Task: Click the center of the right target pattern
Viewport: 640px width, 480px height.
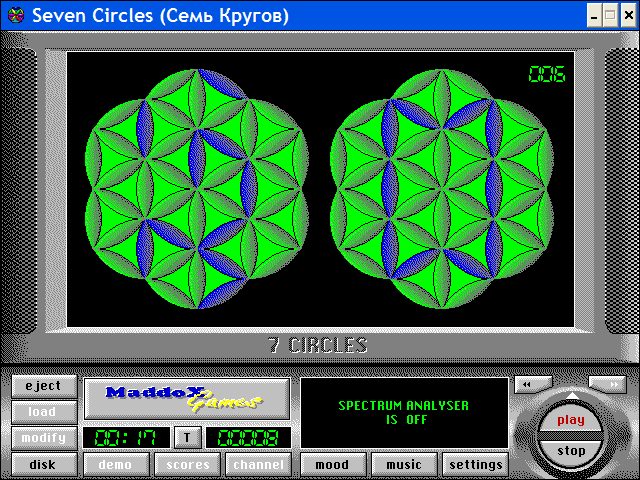Action: [x=442, y=189]
